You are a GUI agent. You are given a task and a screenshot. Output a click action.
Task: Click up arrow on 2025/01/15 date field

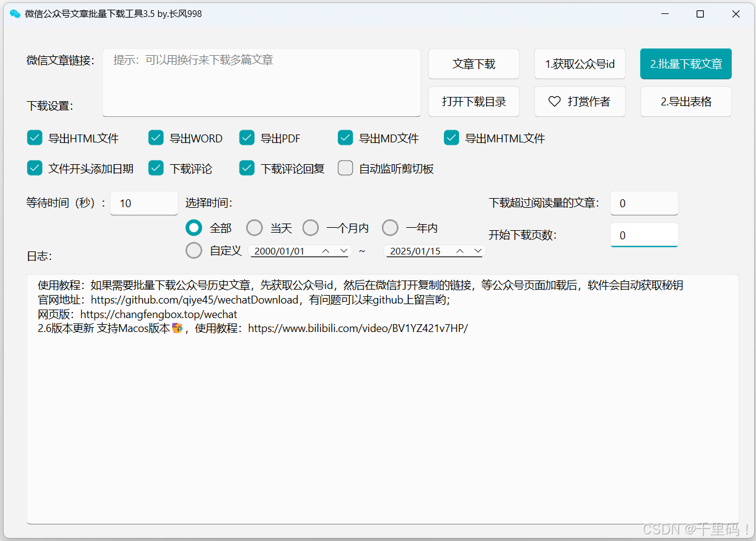tap(460, 251)
